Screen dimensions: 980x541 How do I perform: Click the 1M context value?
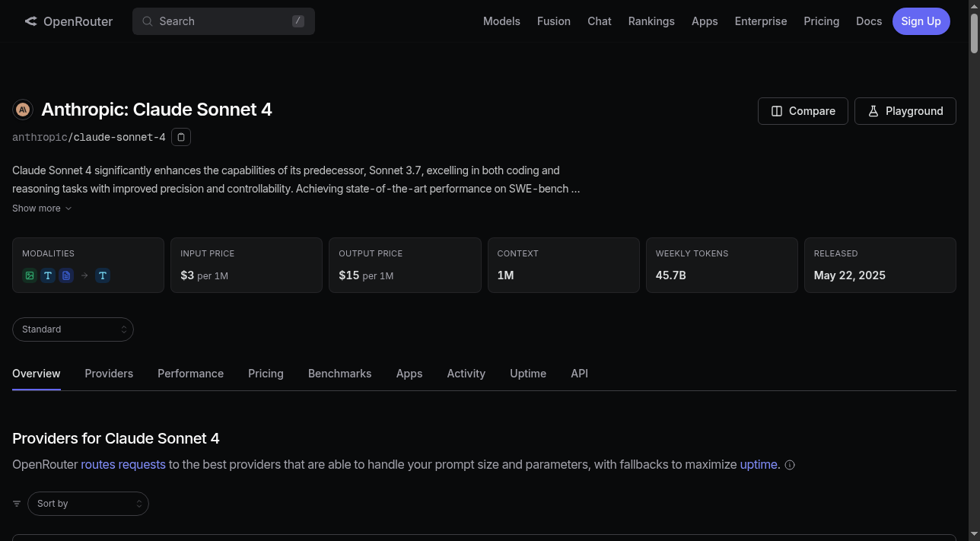click(x=505, y=275)
